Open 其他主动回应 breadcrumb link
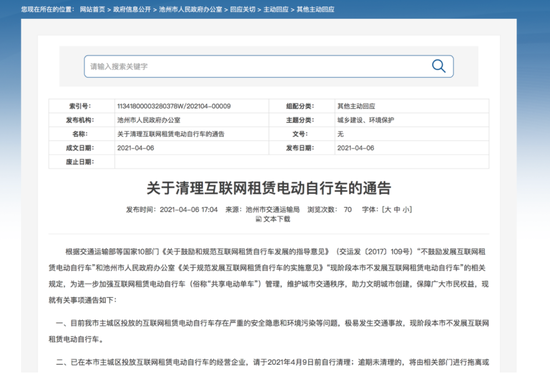 pyautogui.click(x=315, y=9)
